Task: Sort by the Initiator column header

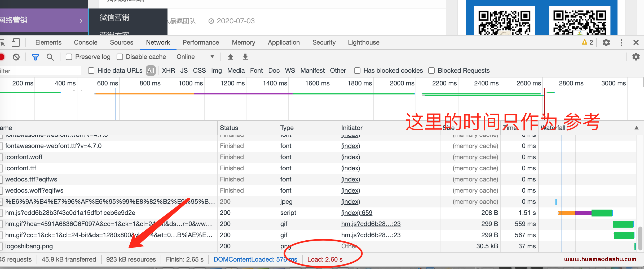Action: click(x=389, y=128)
